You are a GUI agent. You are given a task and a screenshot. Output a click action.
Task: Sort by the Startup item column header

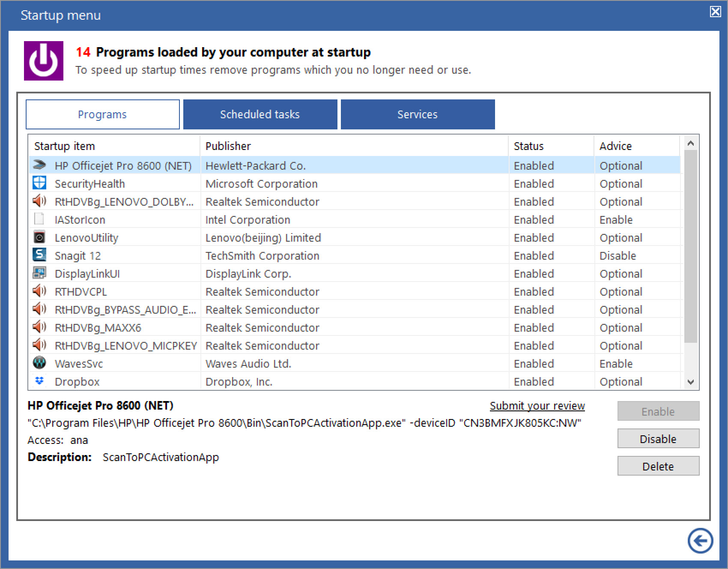point(114,146)
